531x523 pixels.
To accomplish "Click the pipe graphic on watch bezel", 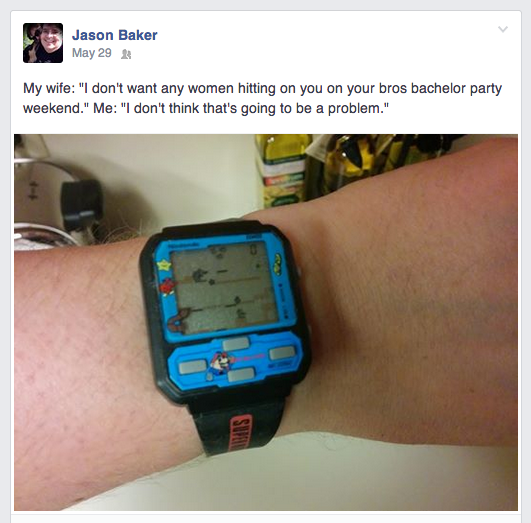I will [179, 320].
